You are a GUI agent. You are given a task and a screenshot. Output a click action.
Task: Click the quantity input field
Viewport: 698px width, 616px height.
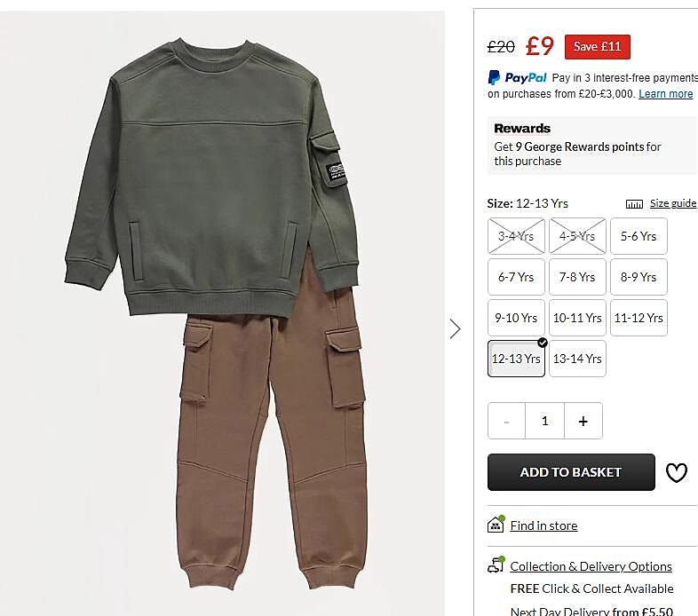click(544, 422)
